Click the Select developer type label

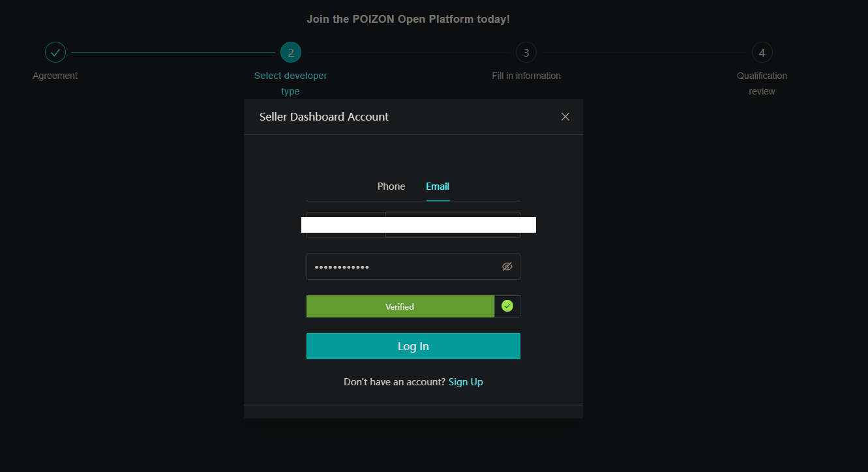pyautogui.click(x=291, y=83)
